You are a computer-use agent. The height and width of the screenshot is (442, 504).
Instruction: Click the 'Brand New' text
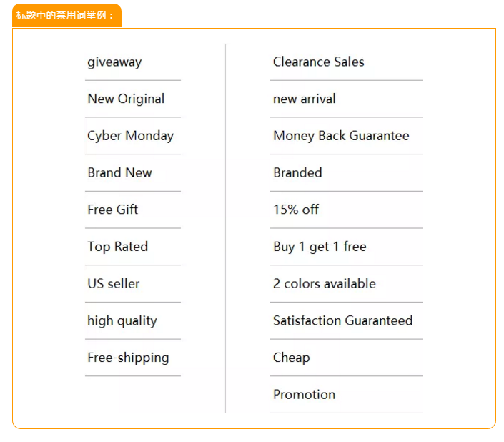click(x=119, y=172)
